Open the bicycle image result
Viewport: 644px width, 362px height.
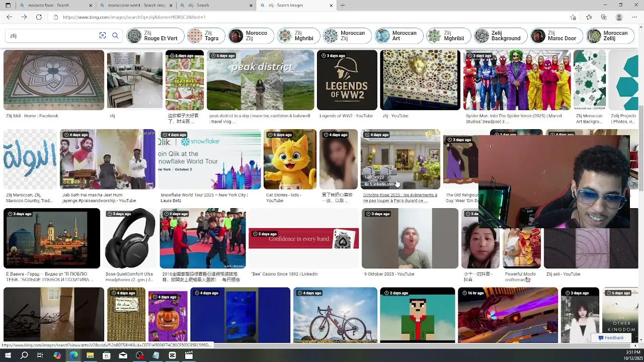pos(335,315)
